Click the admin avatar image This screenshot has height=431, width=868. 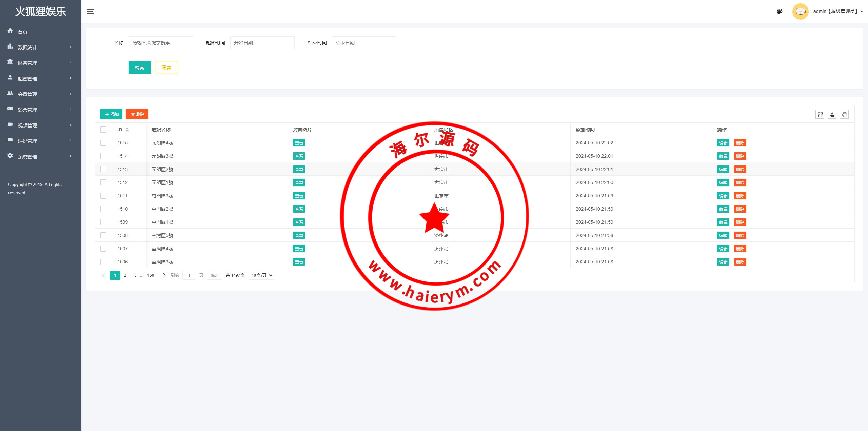(x=800, y=12)
